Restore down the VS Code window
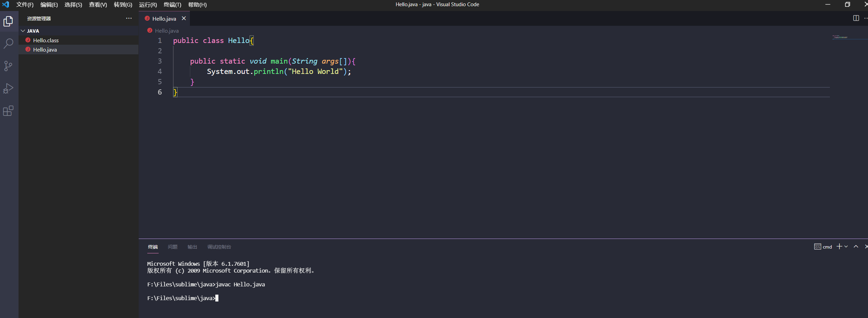Image resolution: width=868 pixels, height=318 pixels. (x=847, y=4)
